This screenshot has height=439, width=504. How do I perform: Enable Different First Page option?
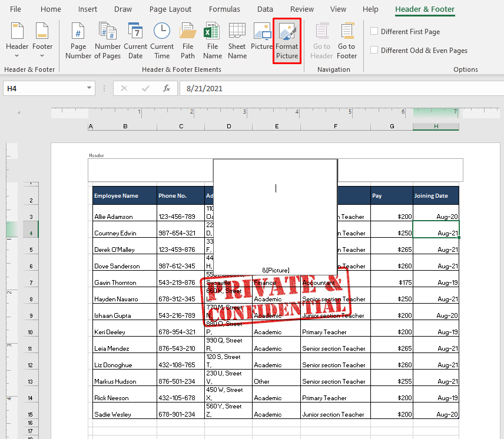374,31
